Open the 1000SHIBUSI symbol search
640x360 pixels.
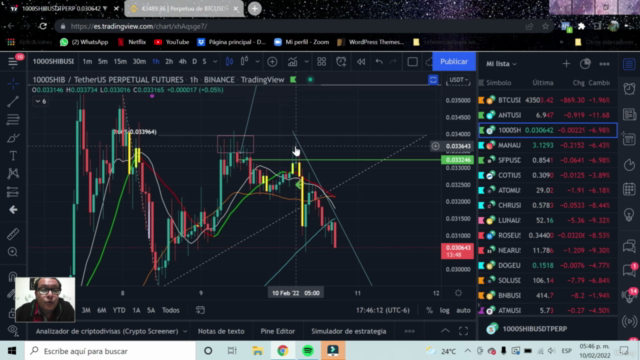(x=53, y=62)
